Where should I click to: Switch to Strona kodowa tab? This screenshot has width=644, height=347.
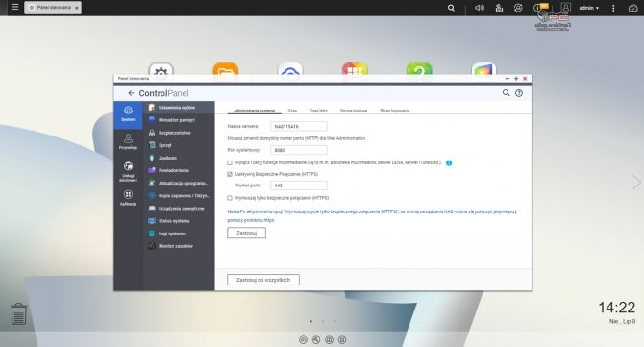354,111
